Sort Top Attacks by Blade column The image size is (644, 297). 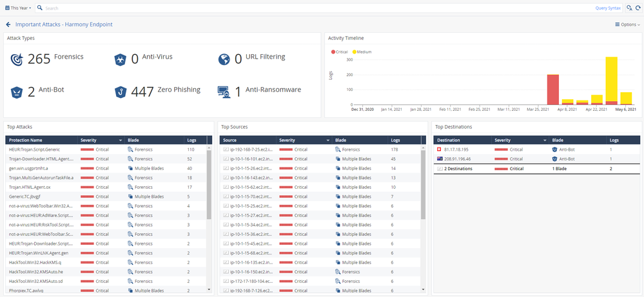[x=154, y=140]
